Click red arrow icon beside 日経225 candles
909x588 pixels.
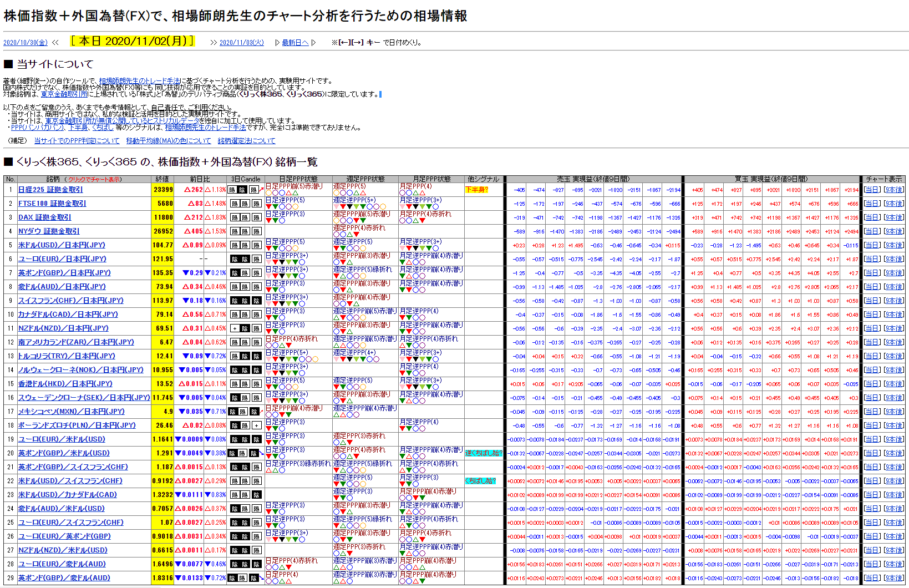262,190
